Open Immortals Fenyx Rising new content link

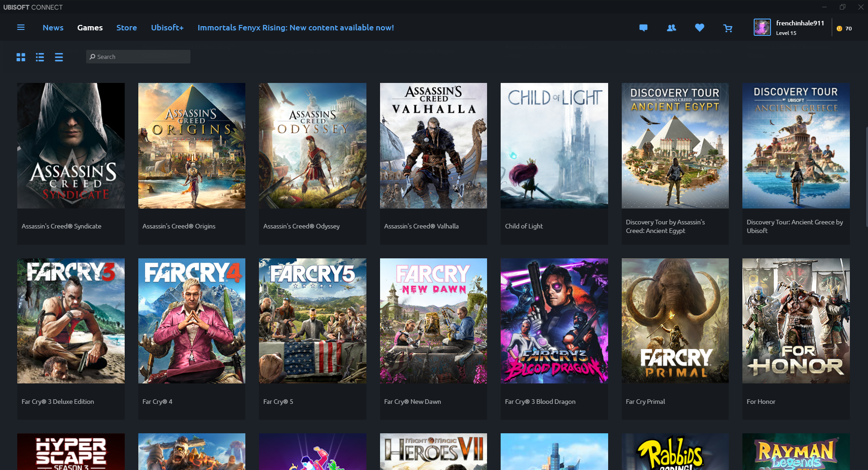[x=296, y=28]
